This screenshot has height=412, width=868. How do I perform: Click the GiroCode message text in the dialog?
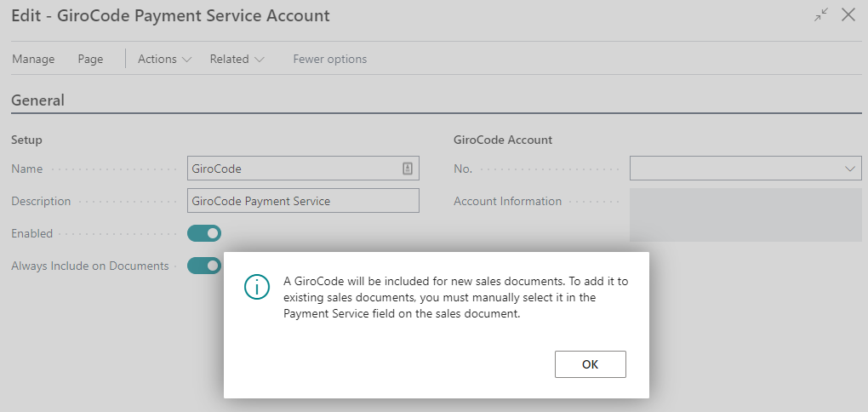(x=455, y=297)
